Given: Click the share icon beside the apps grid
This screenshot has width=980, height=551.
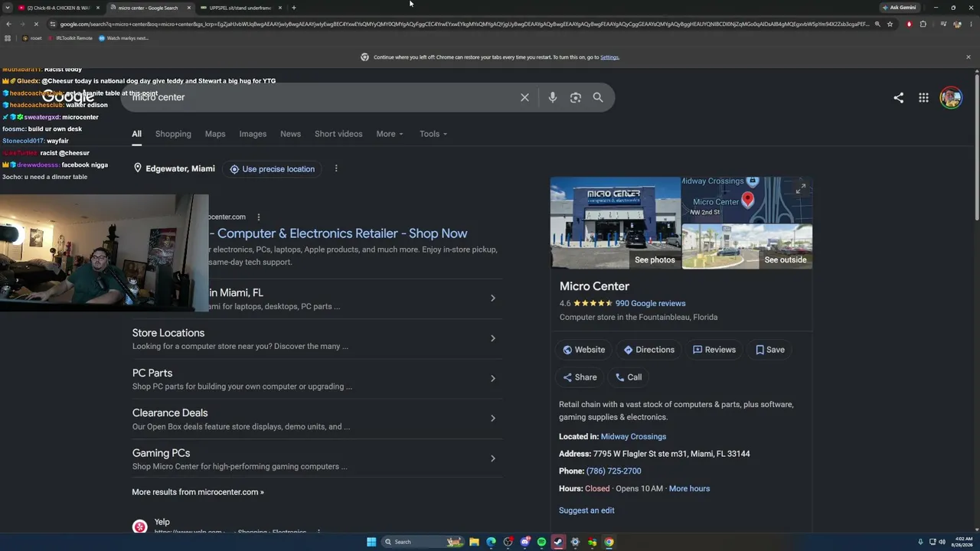Looking at the screenshot, I should pyautogui.click(x=898, y=98).
